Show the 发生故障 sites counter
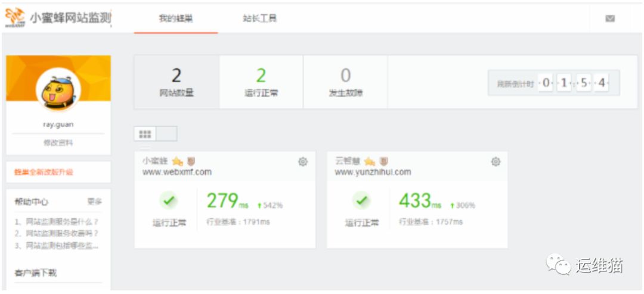This screenshot has width=644, height=294. (x=345, y=82)
